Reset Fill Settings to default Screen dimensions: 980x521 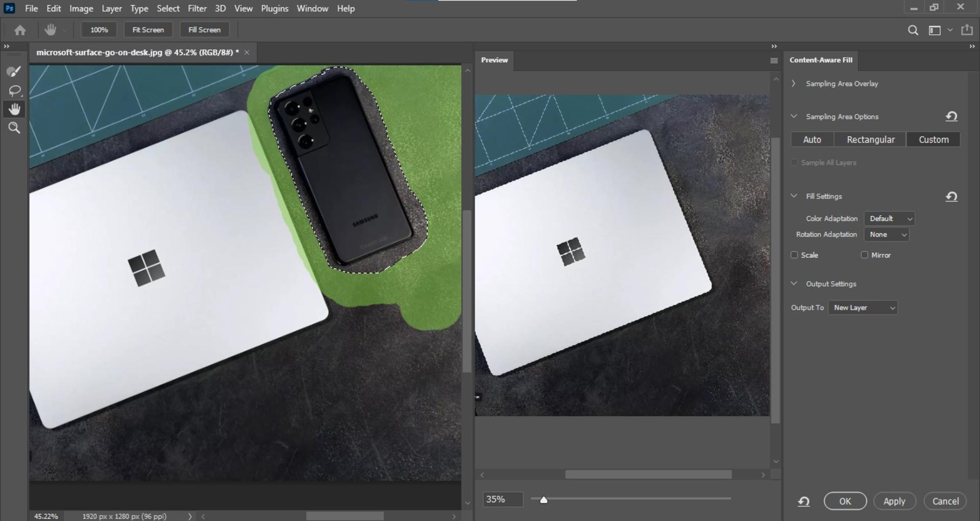(951, 197)
